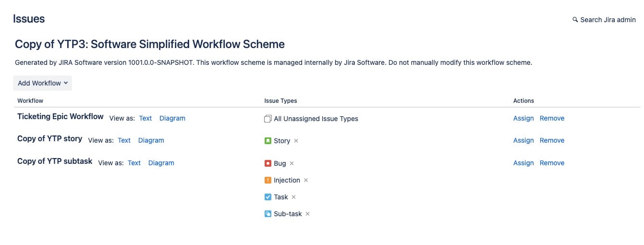Click the Issues page heading
Screen dimensions: 644x245
pos(29,19)
